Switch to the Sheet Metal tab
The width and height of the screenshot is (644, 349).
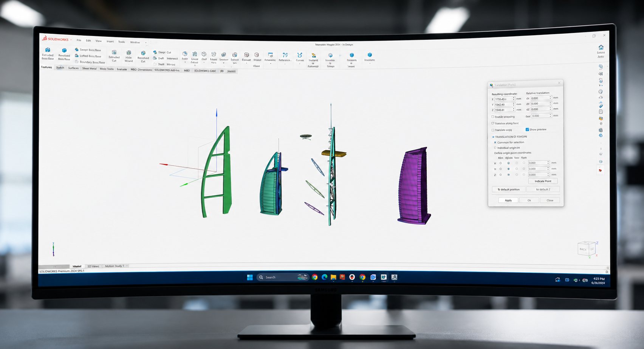tap(90, 68)
